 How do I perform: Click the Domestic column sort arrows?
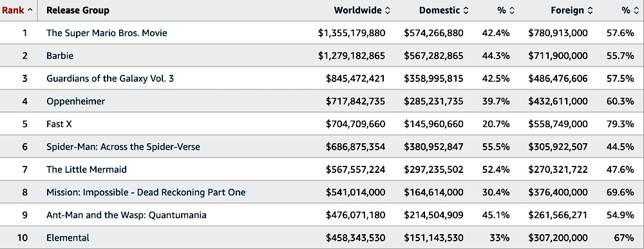[x=466, y=11]
